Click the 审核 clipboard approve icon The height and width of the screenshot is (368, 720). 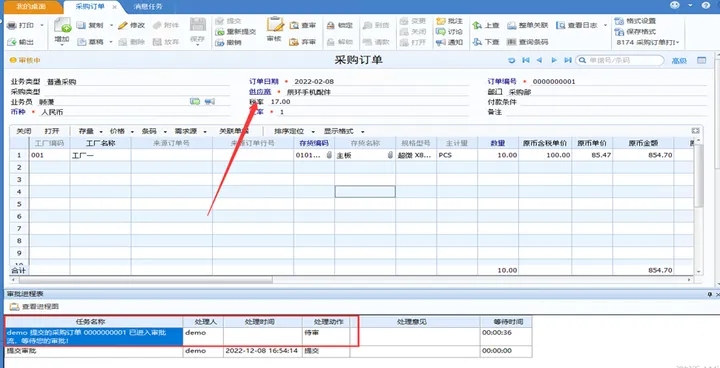[x=275, y=25]
